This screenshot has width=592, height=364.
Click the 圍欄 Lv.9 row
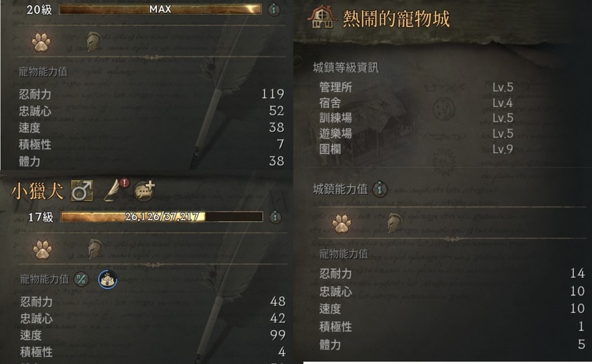[416, 149]
